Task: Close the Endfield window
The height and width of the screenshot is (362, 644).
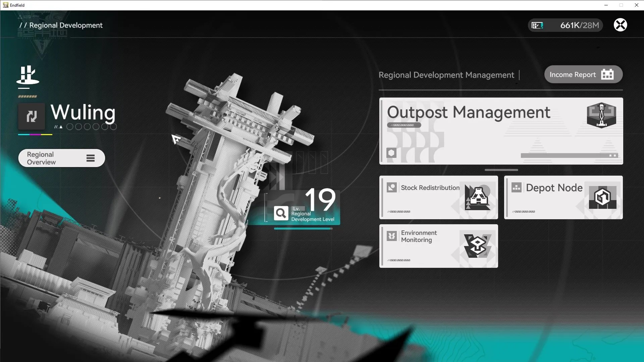Action: tap(636, 5)
